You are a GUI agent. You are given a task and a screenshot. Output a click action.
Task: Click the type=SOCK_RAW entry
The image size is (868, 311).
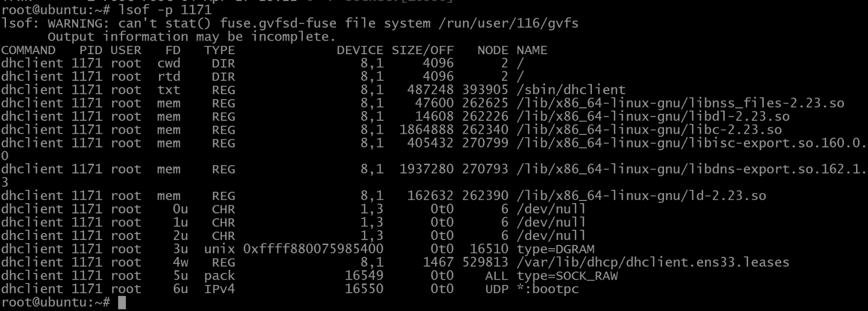pos(567,276)
